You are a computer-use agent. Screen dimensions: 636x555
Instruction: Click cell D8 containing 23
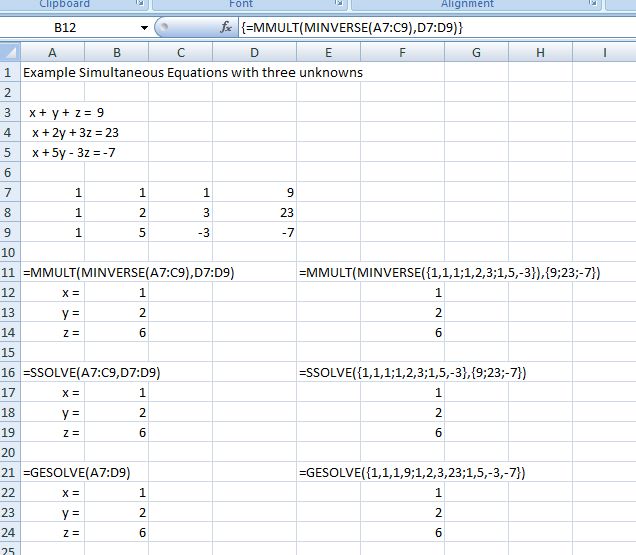pyautogui.click(x=255, y=213)
